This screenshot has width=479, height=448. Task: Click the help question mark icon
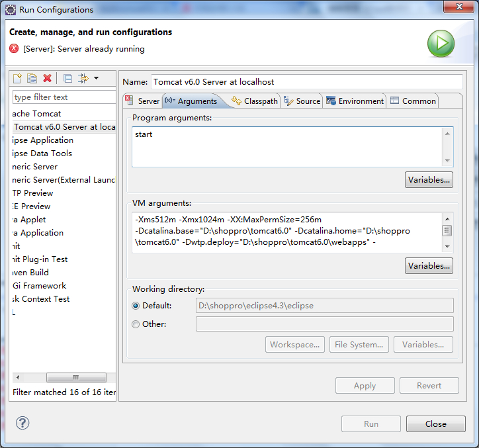(22, 423)
